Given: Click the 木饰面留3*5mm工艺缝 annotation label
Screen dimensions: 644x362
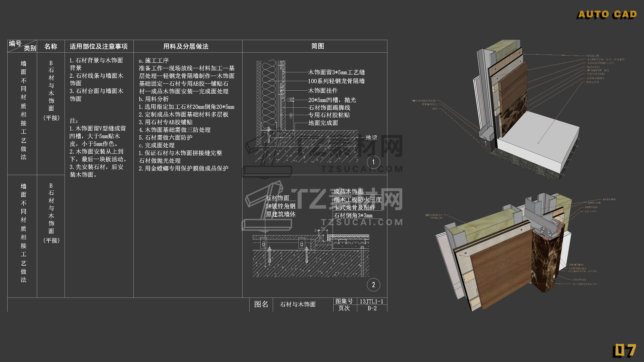Looking at the screenshot, I should click(336, 72).
